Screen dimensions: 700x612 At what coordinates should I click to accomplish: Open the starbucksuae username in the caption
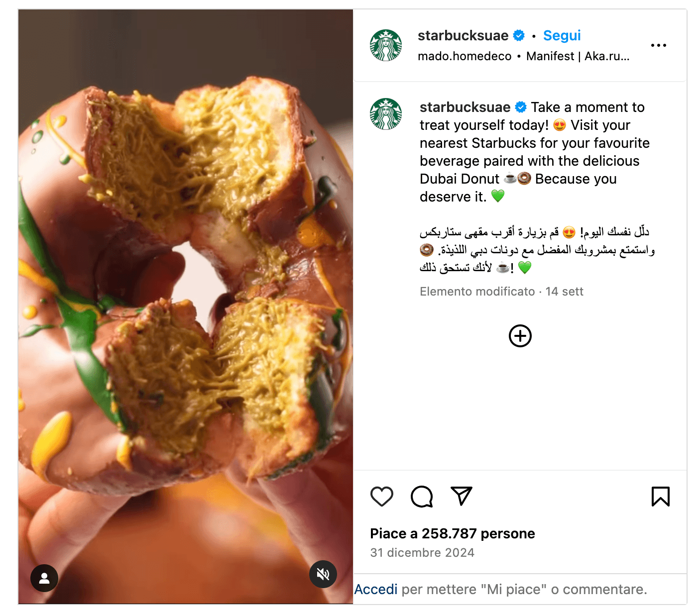pos(465,107)
